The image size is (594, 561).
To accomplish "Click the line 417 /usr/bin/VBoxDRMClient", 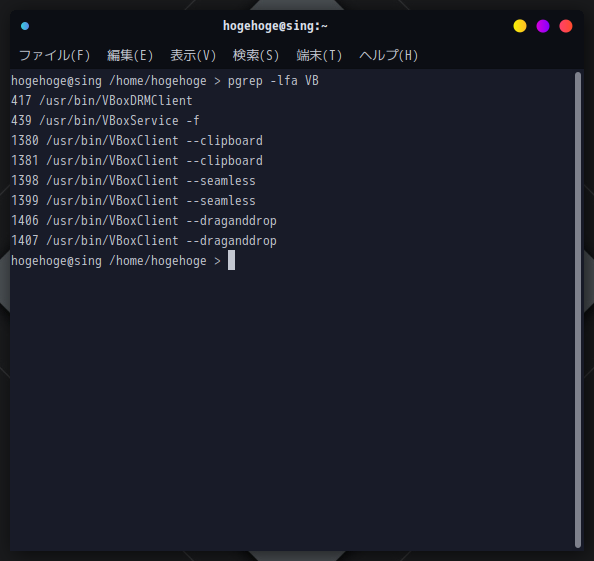I will 102,101.
